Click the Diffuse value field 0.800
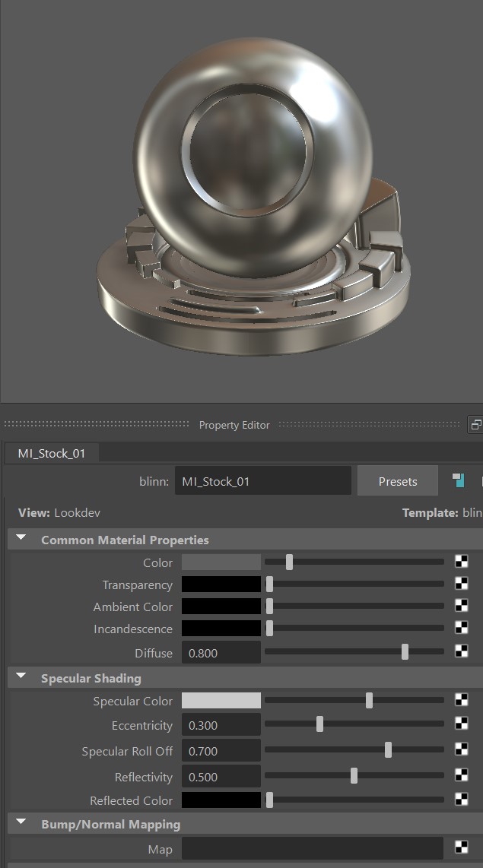This screenshot has width=483, height=868. pyautogui.click(x=221, y=652)
